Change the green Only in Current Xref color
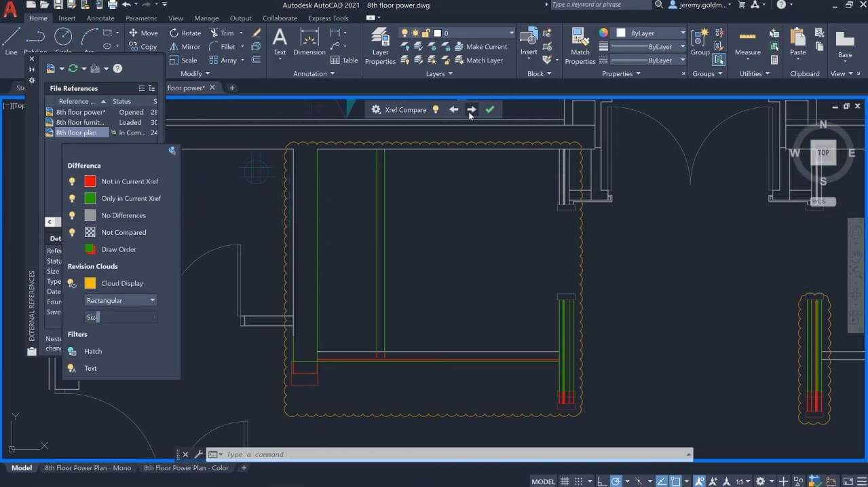Viewport: 868px width, 487px height. pyautogui.click(x=90, y=198)
